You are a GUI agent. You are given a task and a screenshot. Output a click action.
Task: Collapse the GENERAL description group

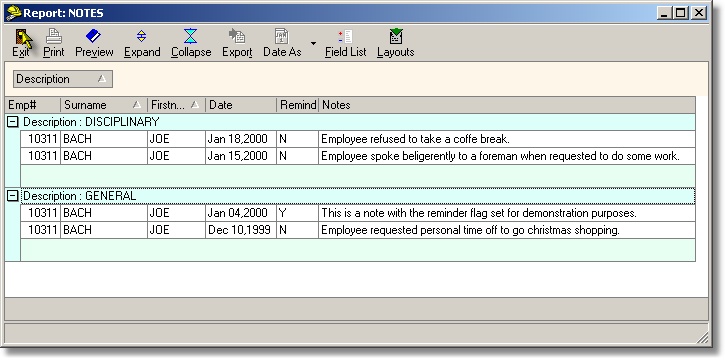(13, 196)
